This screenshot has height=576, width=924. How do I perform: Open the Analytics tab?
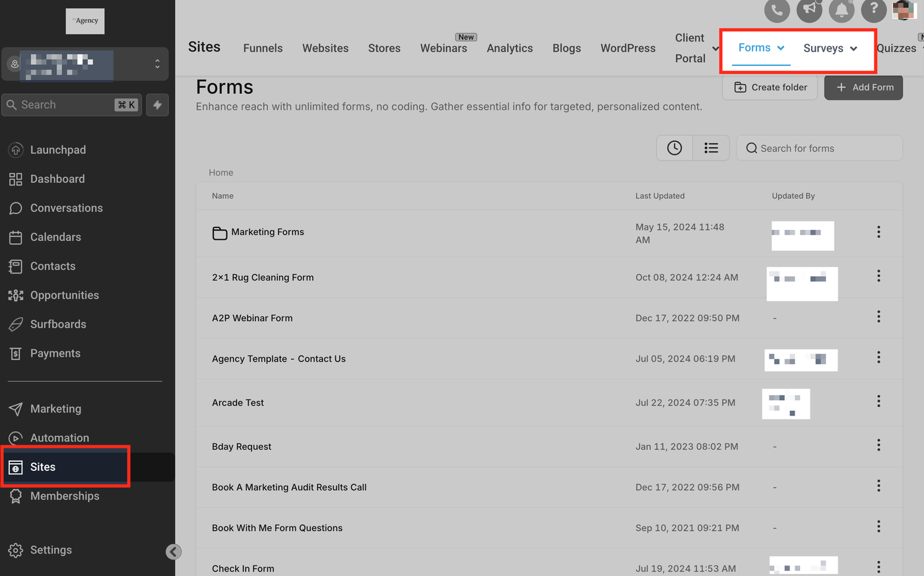[x=510, y=48]
